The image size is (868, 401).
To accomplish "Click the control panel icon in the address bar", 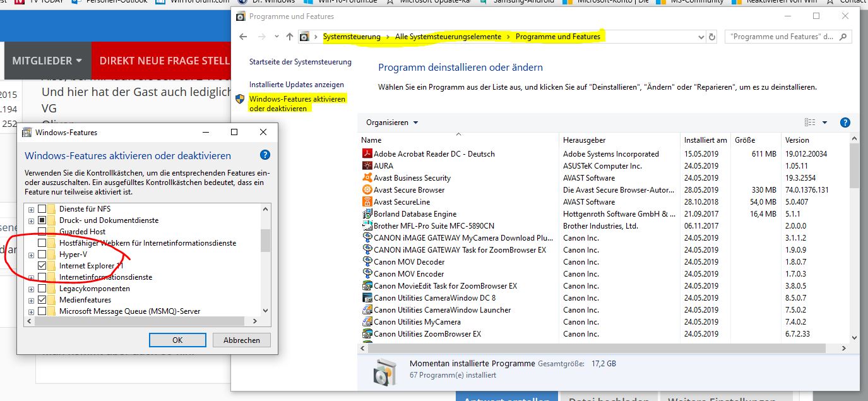I will pyautogui.click(x=305, y=37).
